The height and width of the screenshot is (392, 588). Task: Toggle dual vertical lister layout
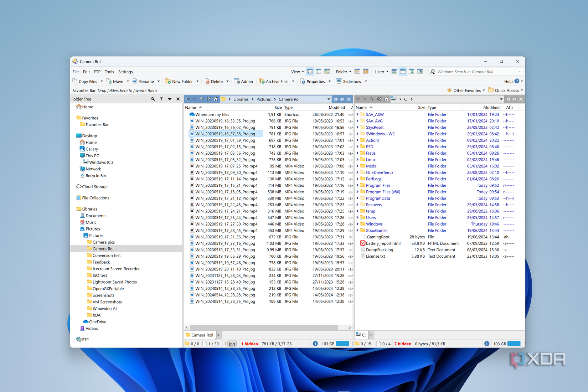(x=403, y=72)
